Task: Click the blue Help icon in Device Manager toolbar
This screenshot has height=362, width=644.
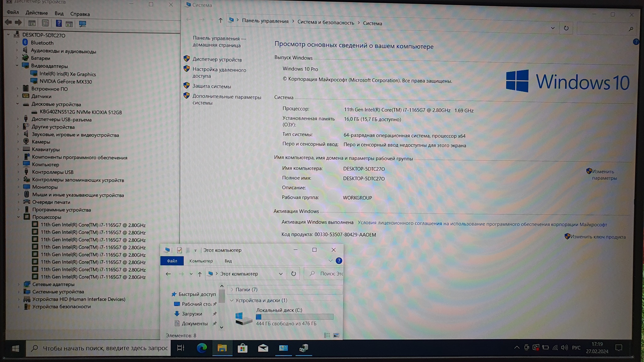Action: click(x=58, y=23)
